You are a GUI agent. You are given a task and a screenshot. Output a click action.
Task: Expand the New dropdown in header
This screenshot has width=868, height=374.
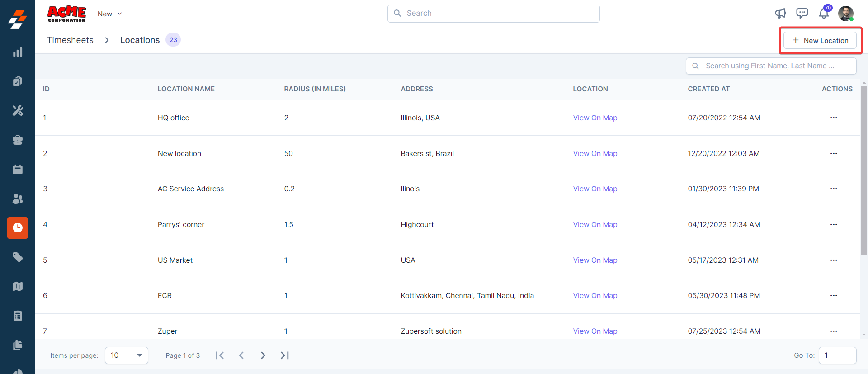110,14
